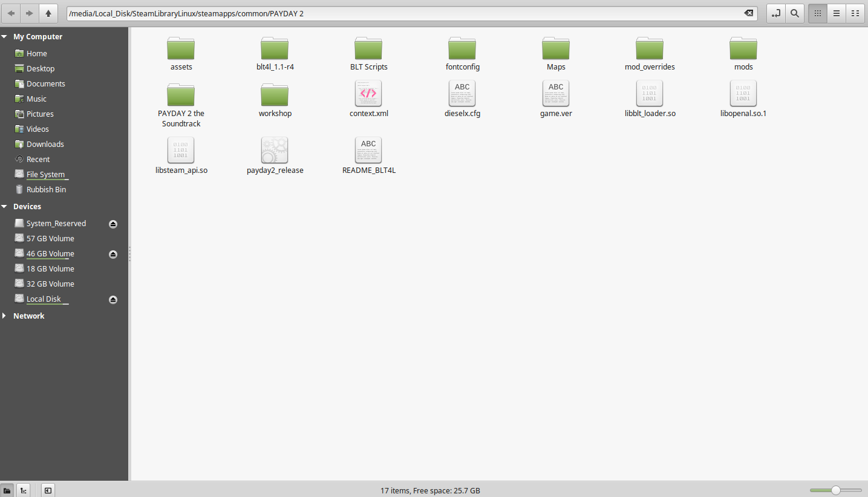
Task: Show places in the sidebar
Action: coord(7,490)
